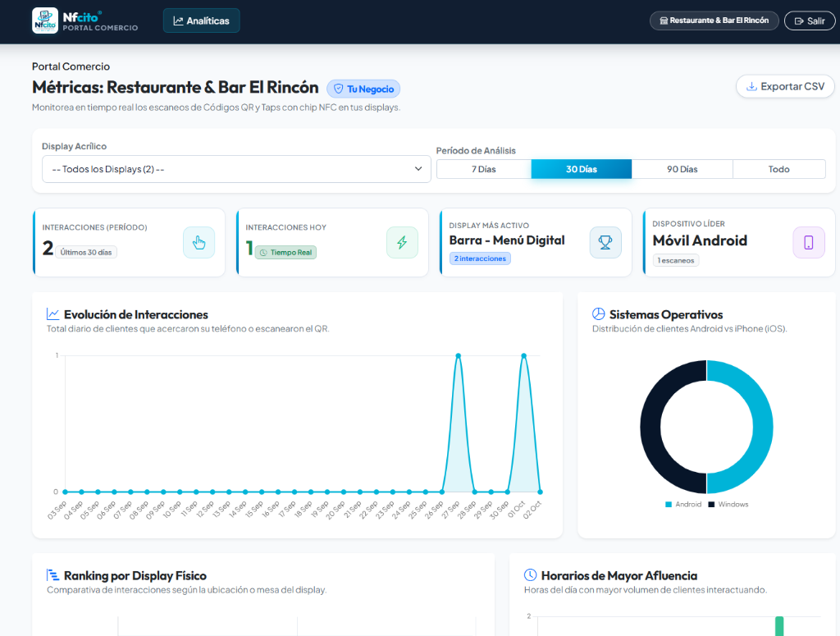Viewport: 840px width, 636px height.
Task: Click the dark Windows donut segment
Action: click(x=651, y=427)
